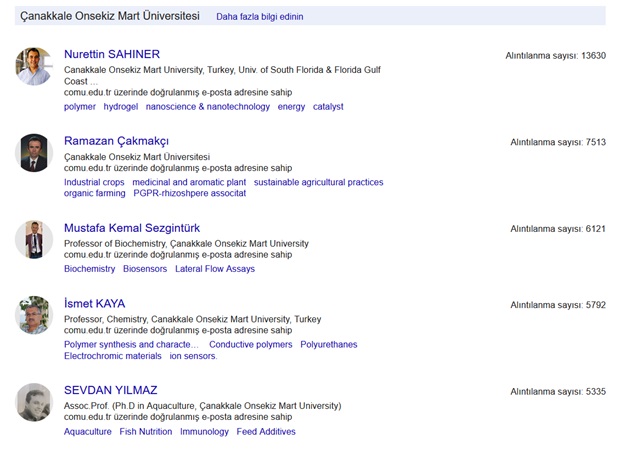The image size is (620, 450).
Task: Select İsmet KAYA's profile photo
Action: (34, 315)
